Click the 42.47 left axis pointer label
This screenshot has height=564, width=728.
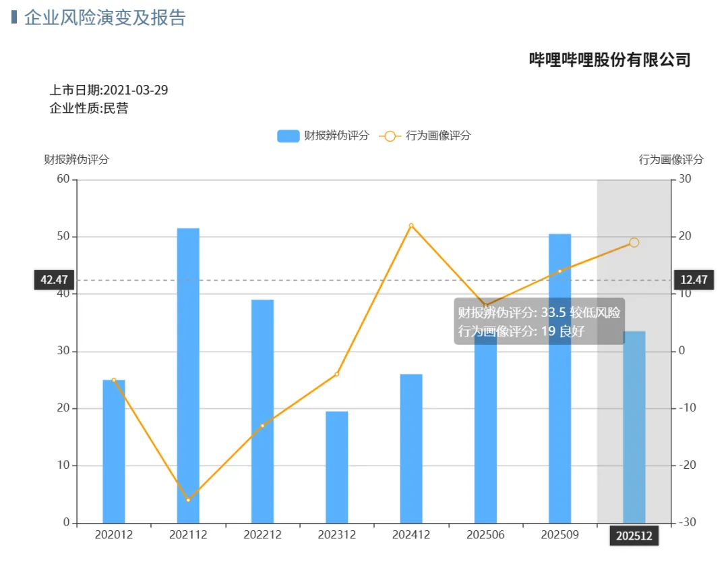54,280
